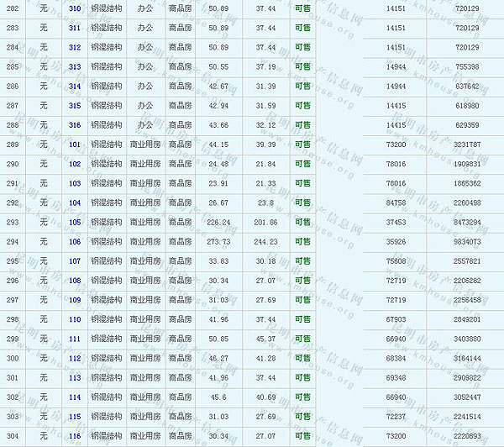This screenshot has width=504, height=447.
Task: Open room 110 link
Action: click(75, 319)
